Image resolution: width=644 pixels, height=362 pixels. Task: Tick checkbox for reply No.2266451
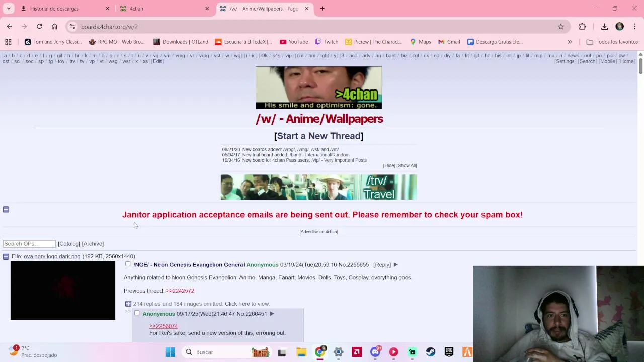[x=137, y=313]
